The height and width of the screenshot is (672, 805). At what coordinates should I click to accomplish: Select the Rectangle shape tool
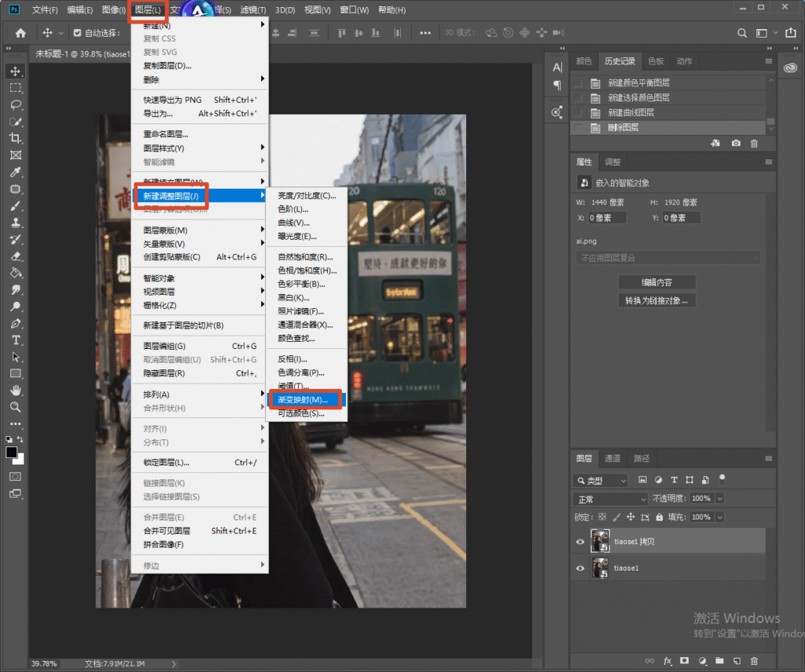point(16,373)
